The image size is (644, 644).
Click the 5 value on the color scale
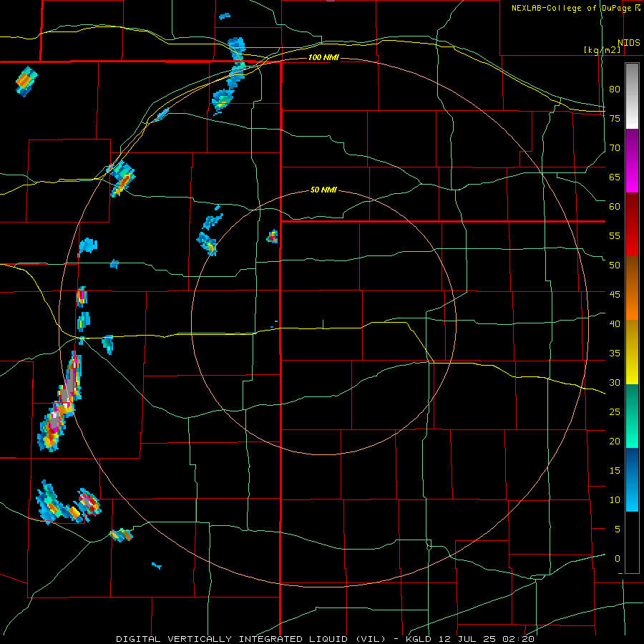tap(618, 530)
